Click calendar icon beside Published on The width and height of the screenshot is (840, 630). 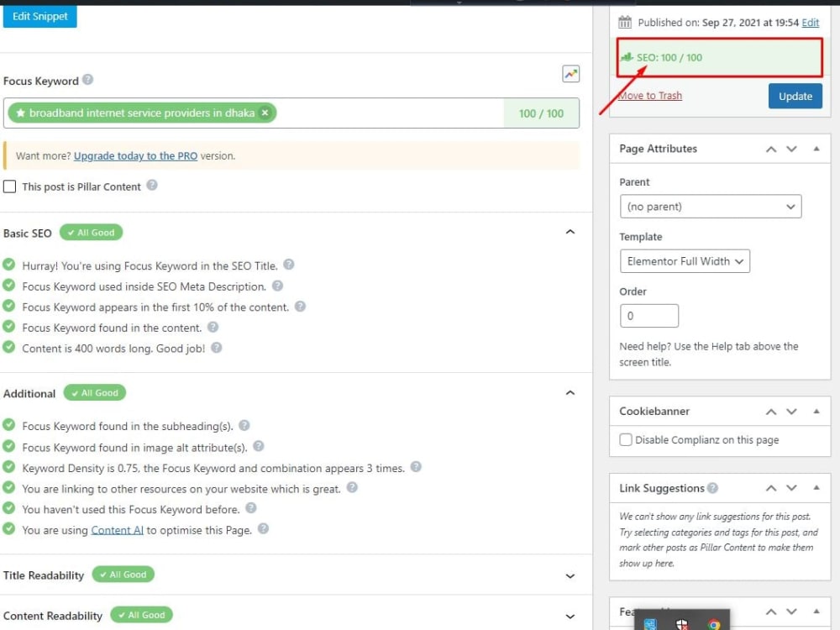click(x=625, y=22)
